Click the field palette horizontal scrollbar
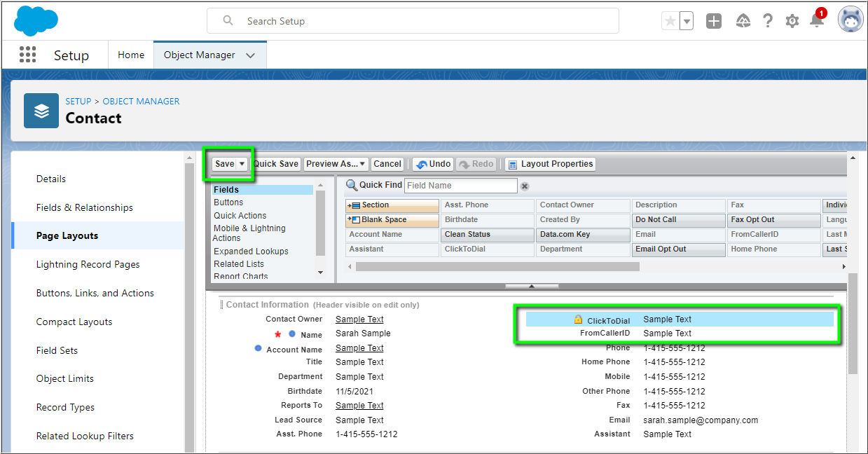 coord(497,267)
